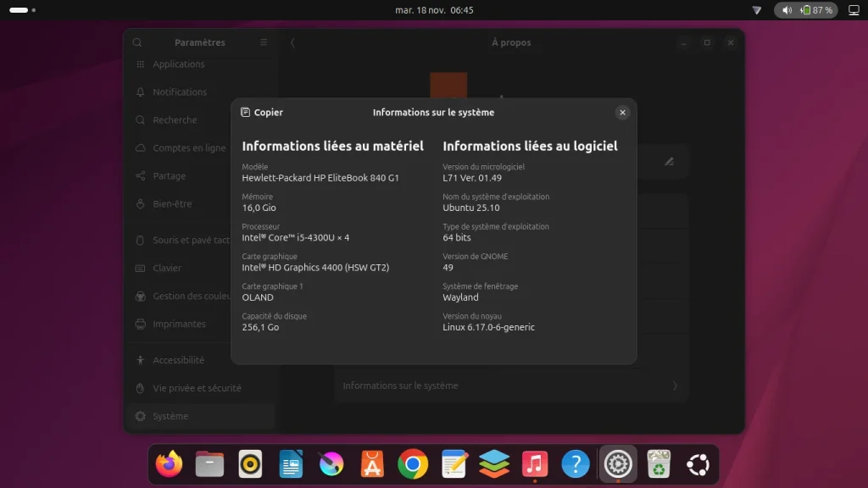The image size is (868, 488).
Task: Click model text Hewlett-Packard HP EliteBook 840 G1
Action: click(x=320, y=178)
